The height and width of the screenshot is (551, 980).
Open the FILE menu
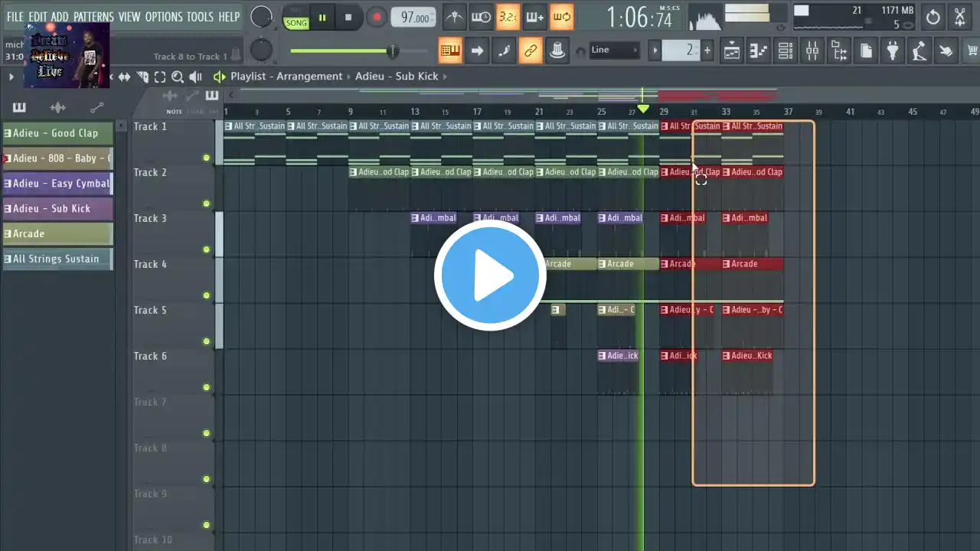(15, 17)
